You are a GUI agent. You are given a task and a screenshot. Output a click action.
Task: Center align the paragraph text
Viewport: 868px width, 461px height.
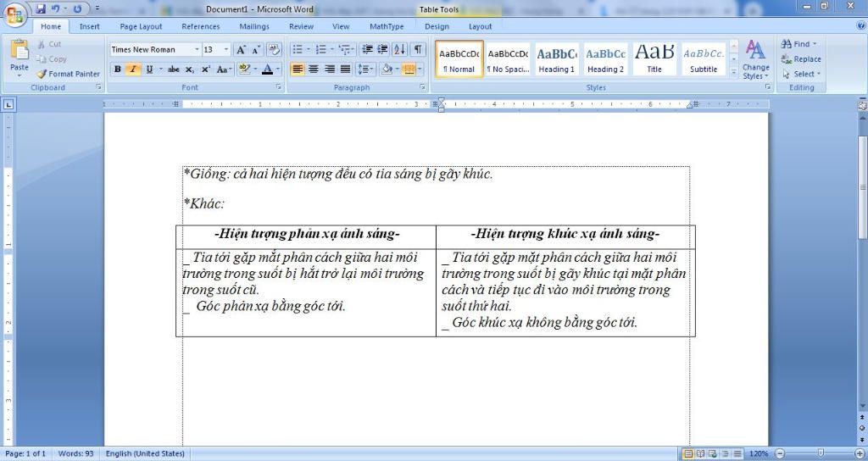click(x=314, y=69)
